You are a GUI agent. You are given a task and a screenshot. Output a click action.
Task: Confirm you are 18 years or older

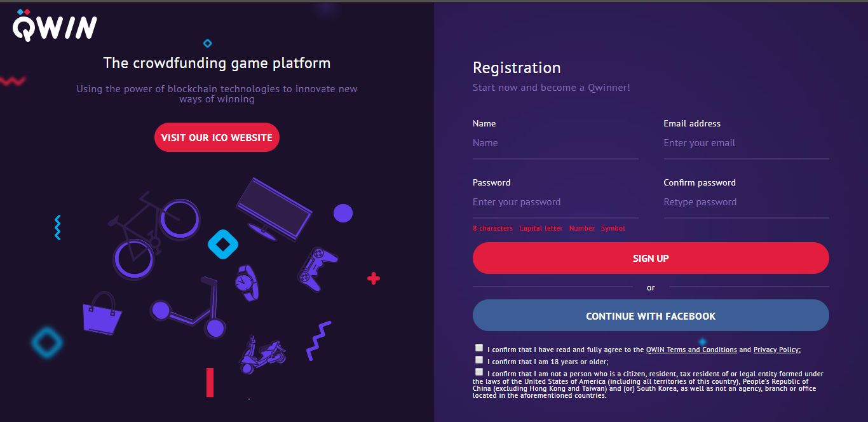click(x=479, y=360)
